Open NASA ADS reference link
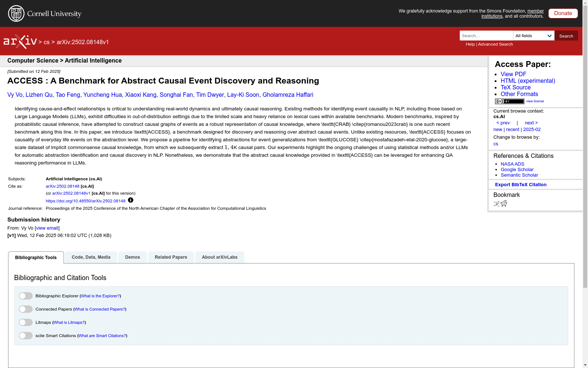 pos(512,164)
